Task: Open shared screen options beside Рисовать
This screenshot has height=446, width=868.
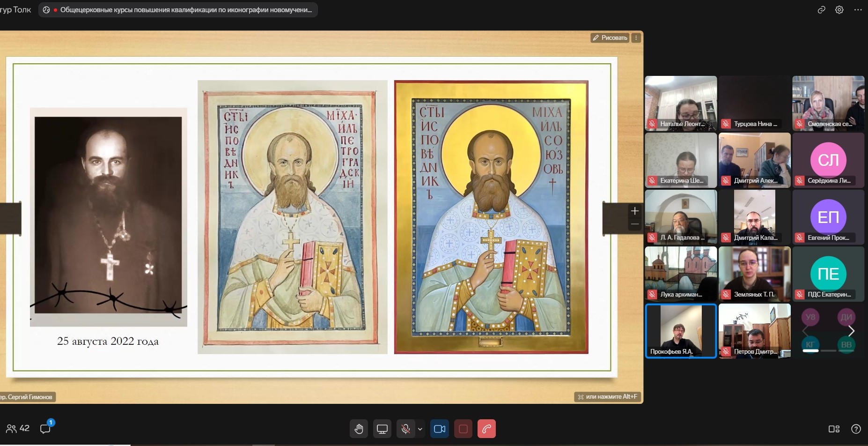Action: 636,38
